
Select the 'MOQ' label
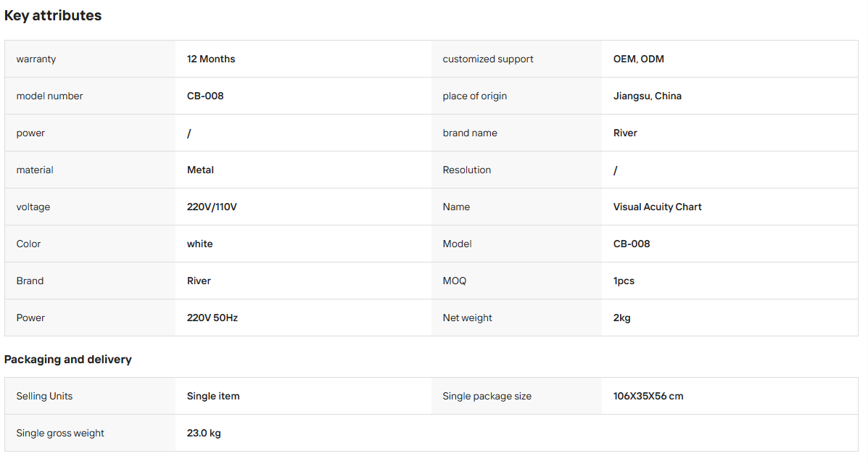(x=455, y=281)
